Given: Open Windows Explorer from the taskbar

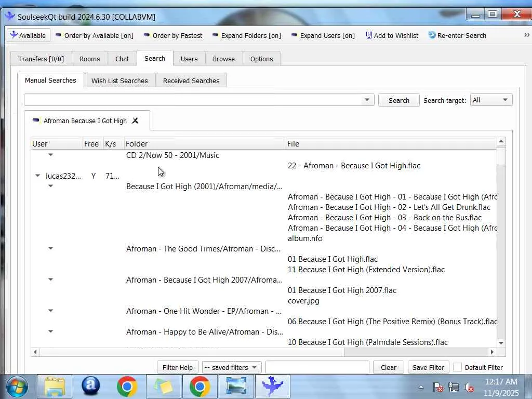Looking at the screenshot, I should [x=54, y=387].
